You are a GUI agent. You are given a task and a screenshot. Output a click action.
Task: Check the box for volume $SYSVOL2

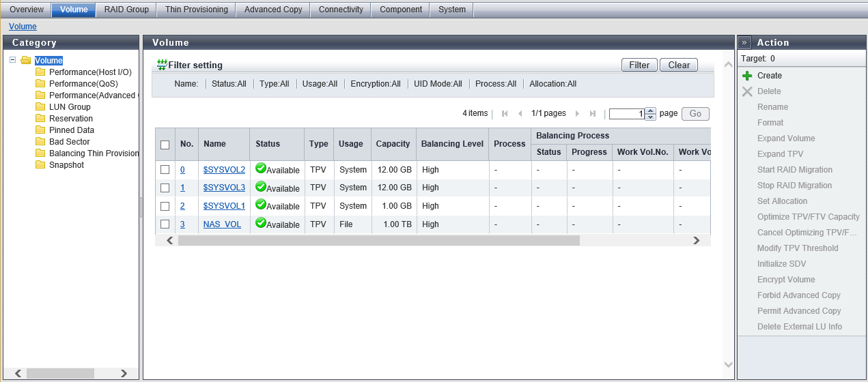[165, 170]
